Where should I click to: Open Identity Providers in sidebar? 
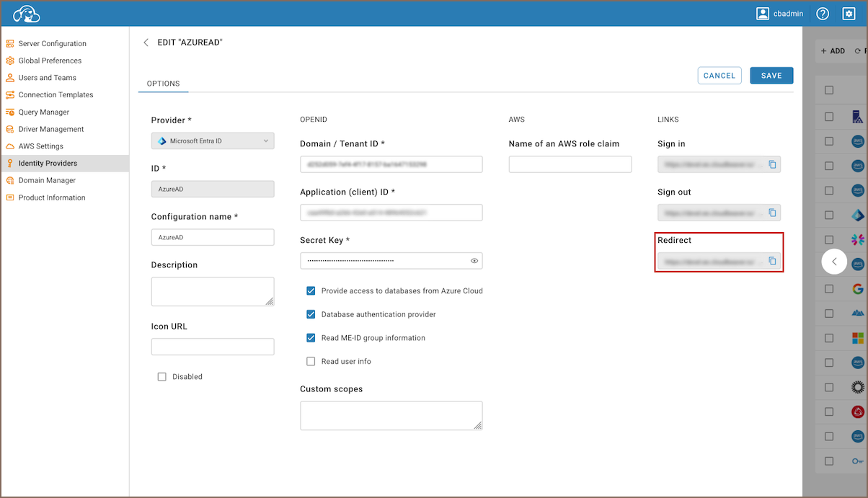coord(48,164)
